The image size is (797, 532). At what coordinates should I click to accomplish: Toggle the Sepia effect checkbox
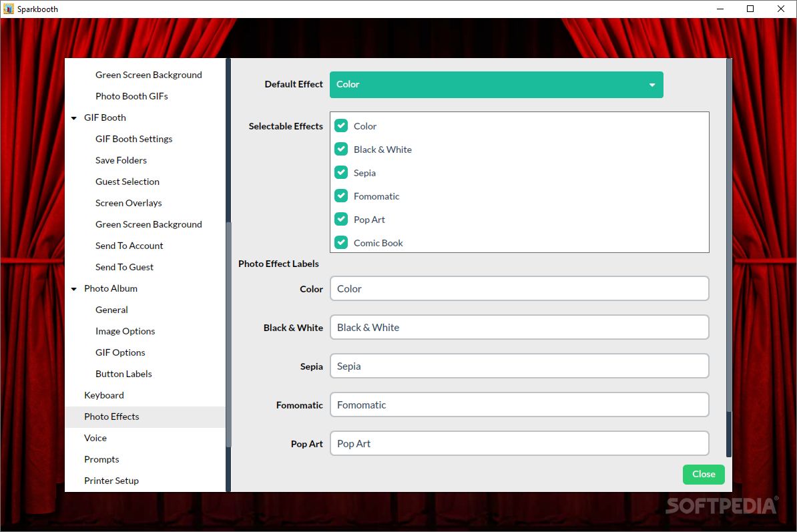coord(341,172)
